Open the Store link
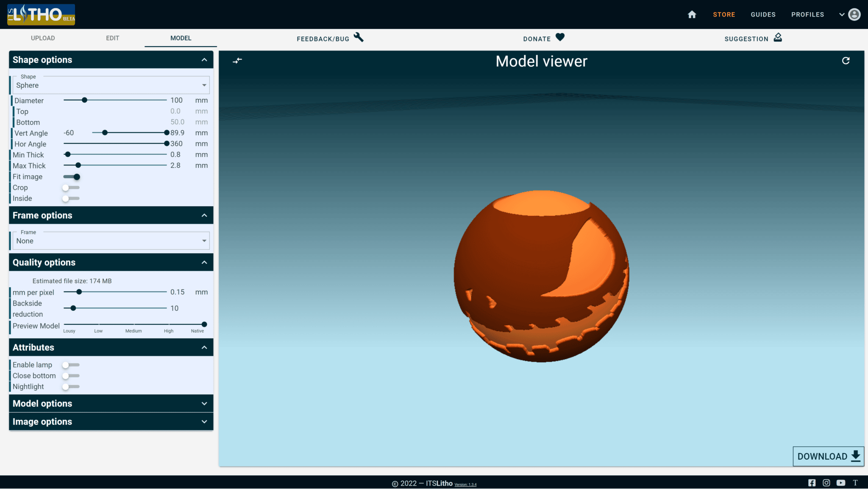The width and height of the screenshot is (868, 489). (x=724, y=14)
